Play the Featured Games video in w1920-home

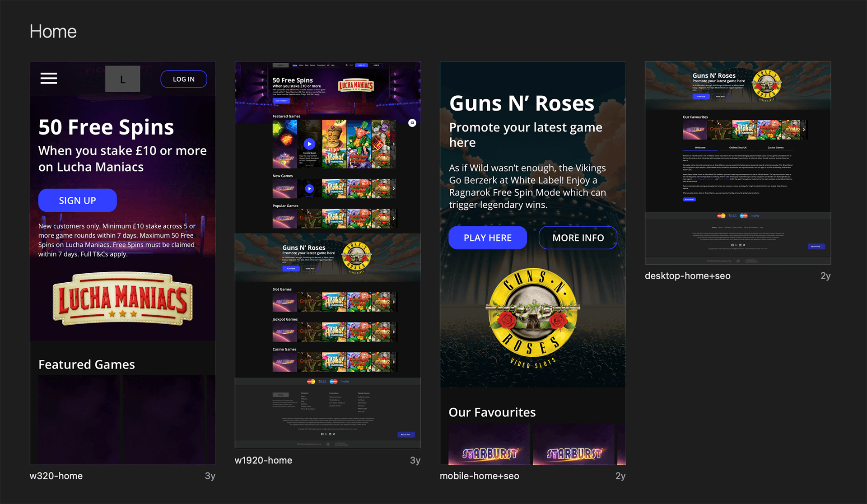pyautogui.click(x=309, y=144)
